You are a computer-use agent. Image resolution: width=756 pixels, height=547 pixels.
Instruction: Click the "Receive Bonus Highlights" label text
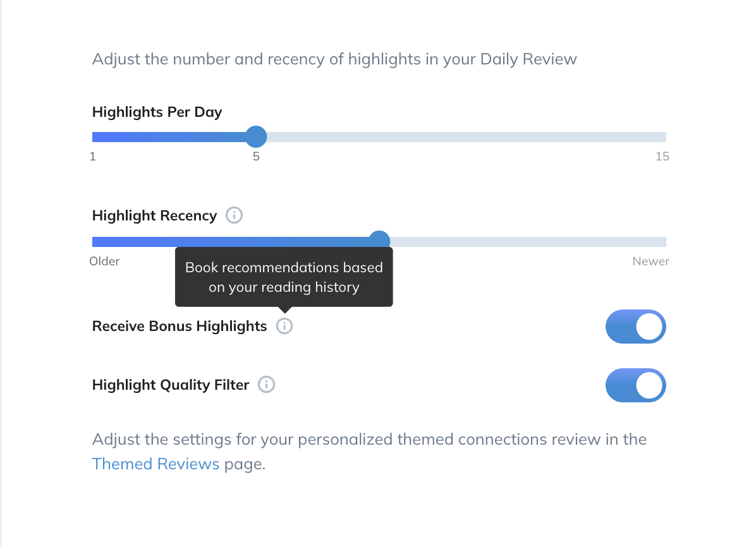coord(180,326)
